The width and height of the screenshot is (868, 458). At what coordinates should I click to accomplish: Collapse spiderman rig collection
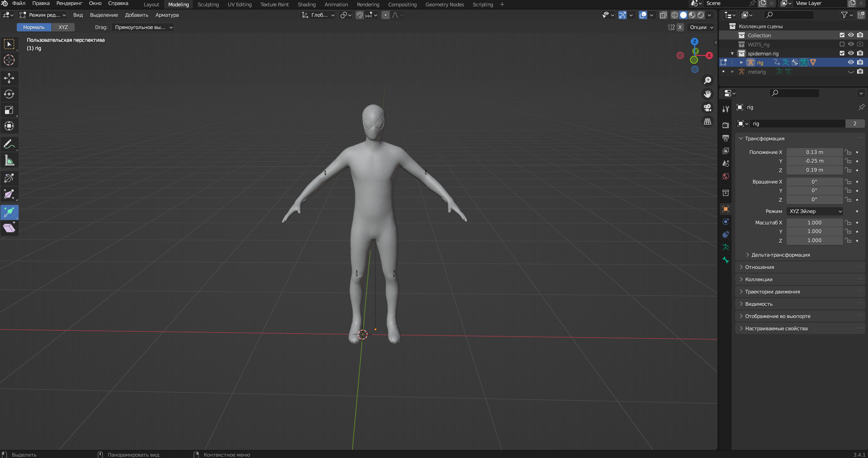point(733,53)
